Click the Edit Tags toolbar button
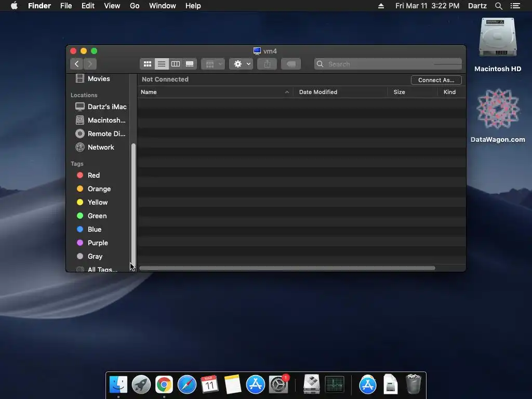Screen dimensions: 532x399 (291, 64)
